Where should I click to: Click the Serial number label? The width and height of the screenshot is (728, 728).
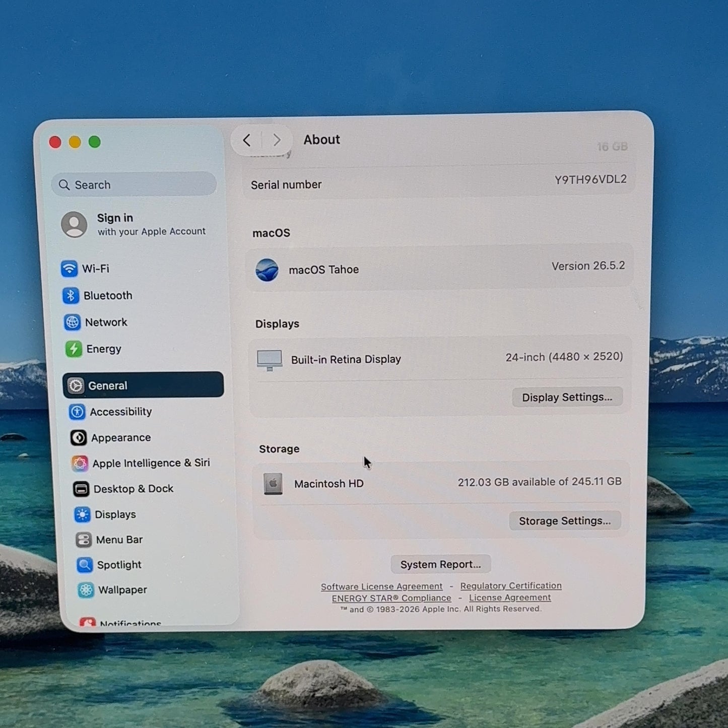pos(286,185)
